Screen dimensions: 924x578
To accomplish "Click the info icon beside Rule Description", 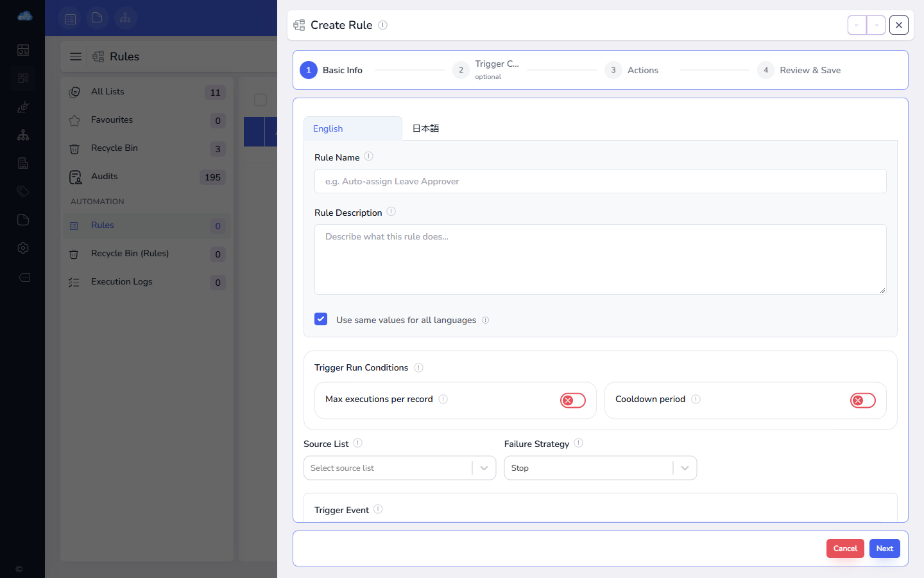I will pyautogui.click(x=391, y=211).
